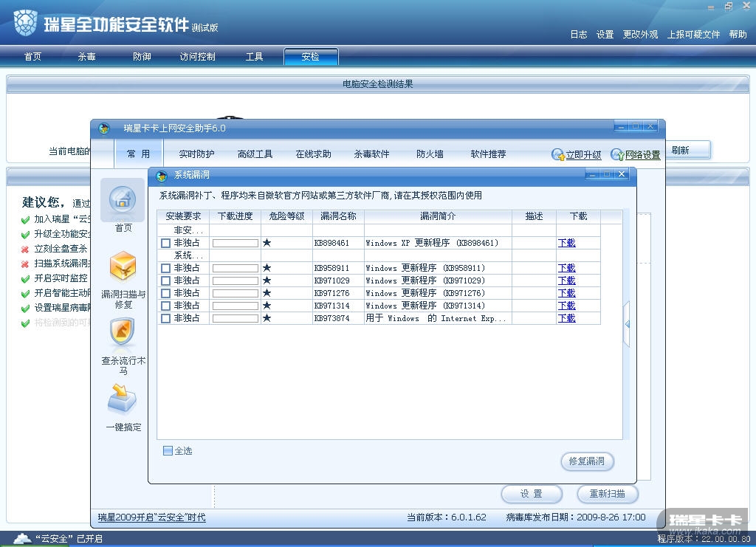Check the KB971314 row checkbox
Screen dimensions: 756x547
click(166, 306)
